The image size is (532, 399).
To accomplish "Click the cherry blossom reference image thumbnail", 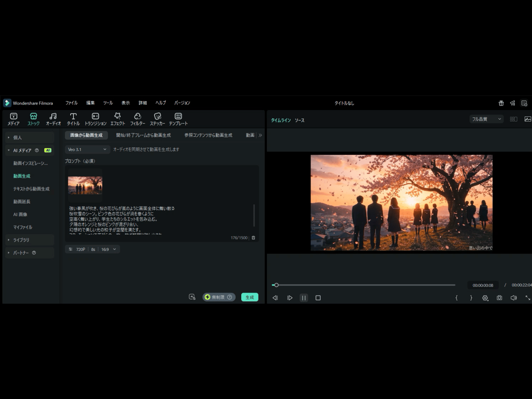I will (85, 185).
